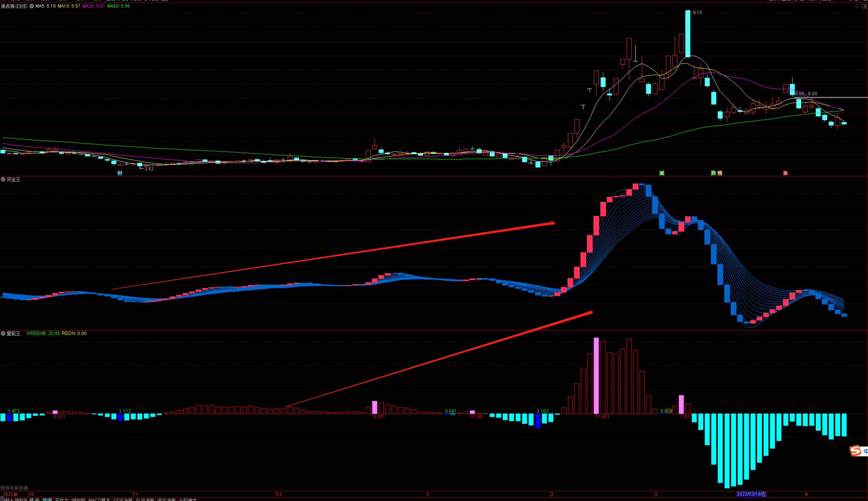Screen dimensions: 868x501
Task: Click the 1.027 volume value label
Action: click(x=686, y=417)
